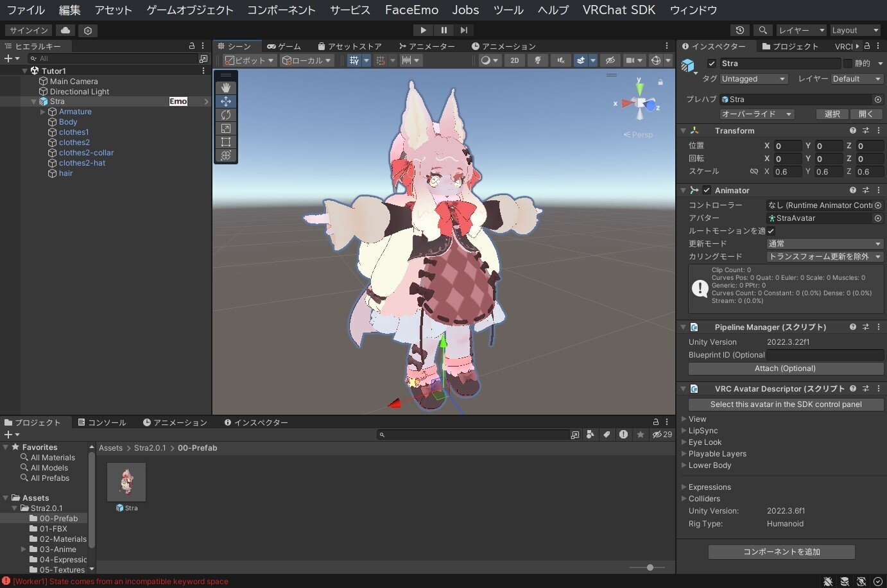Image resolution: width=887 pixels, height=588 pixels.
Task: Click search by type icon in Project
Action: coord(590,435)
